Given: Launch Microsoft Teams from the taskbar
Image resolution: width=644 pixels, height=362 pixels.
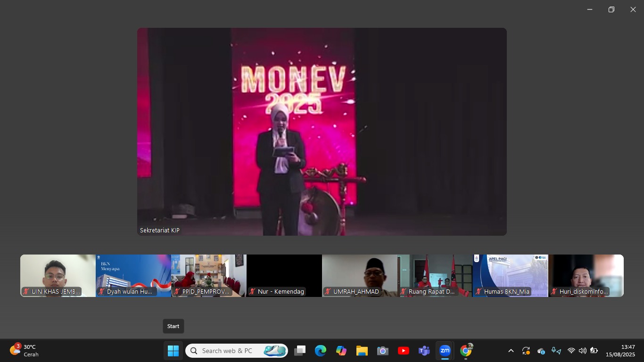Looking at the screenshot, I should tap(424, 351).
